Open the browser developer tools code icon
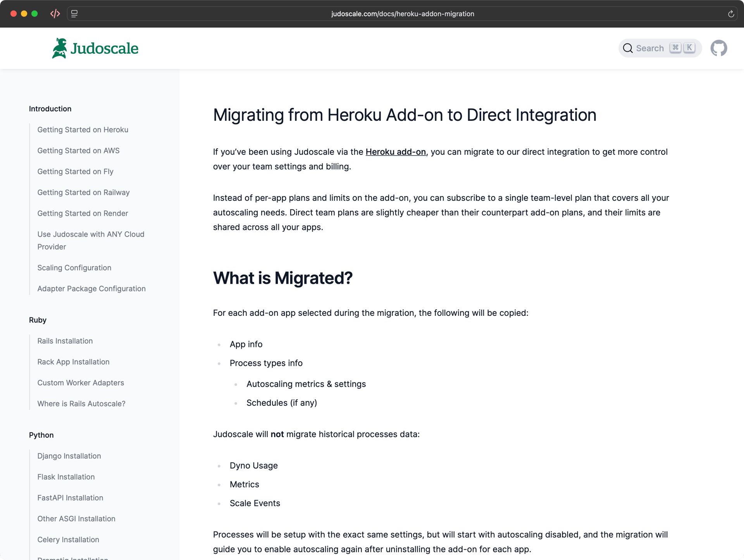 (x=55, y=14)
